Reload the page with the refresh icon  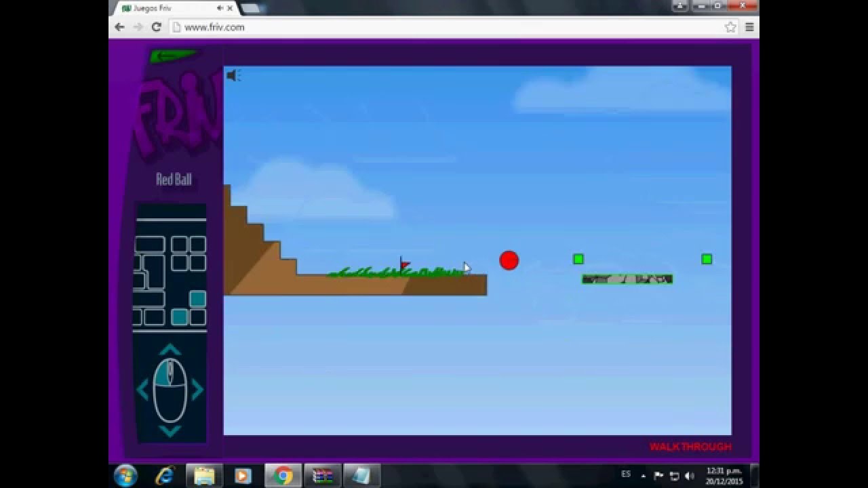tap(156, 27)
